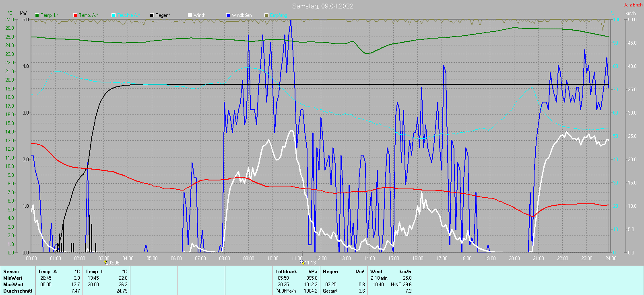Click the 11:13 marker icon on time axis
This screenshot has height=295, width=644.
(x=302, y=263)
